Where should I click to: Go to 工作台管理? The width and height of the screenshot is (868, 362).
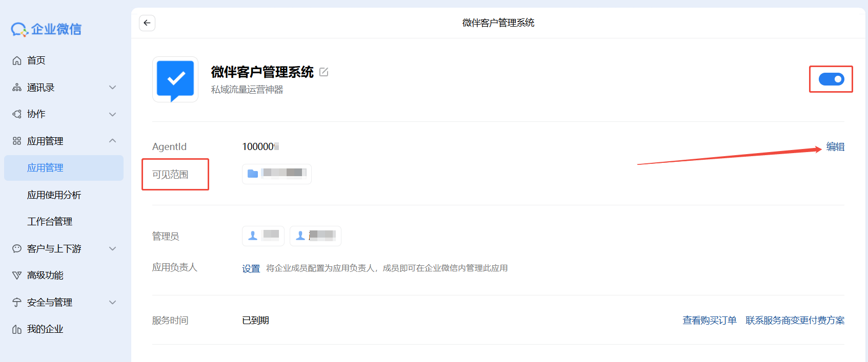tap(50, 222)
